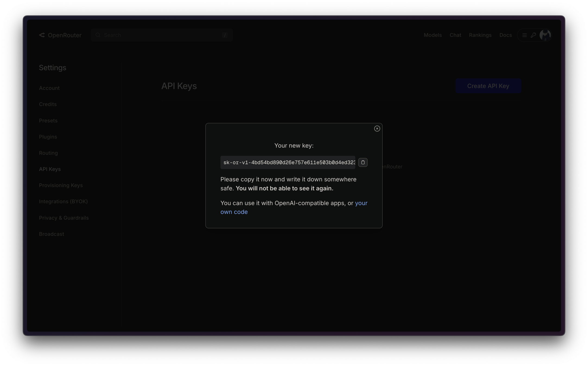Close the new key dialog
The image size is (588, 366).
pyautogui.click(x=377, y=129)
